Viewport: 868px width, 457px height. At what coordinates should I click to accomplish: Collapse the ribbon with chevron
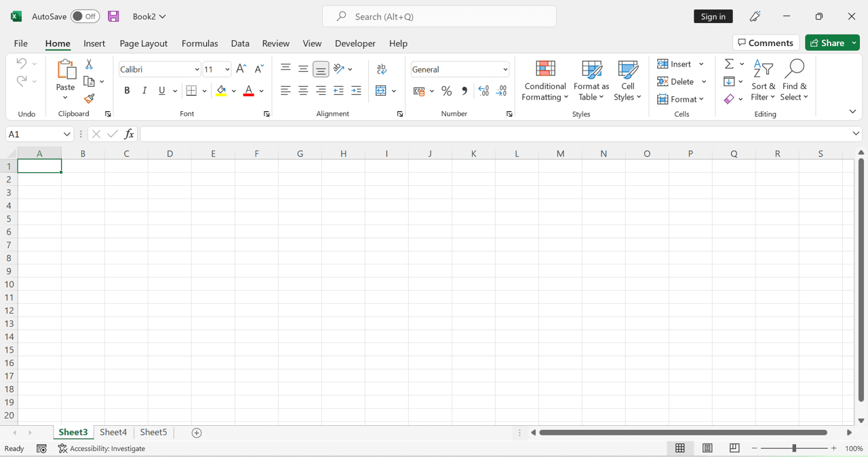click(x=852, y=111)
